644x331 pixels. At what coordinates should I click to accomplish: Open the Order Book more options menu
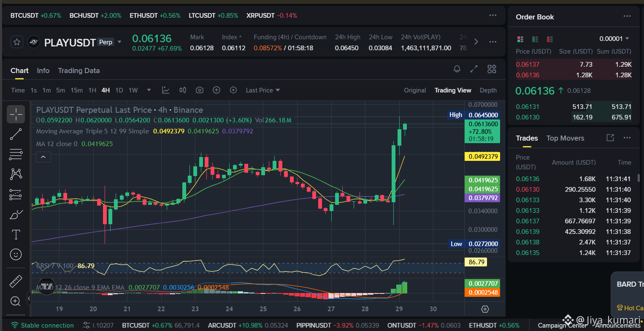(x=628, y=16)
